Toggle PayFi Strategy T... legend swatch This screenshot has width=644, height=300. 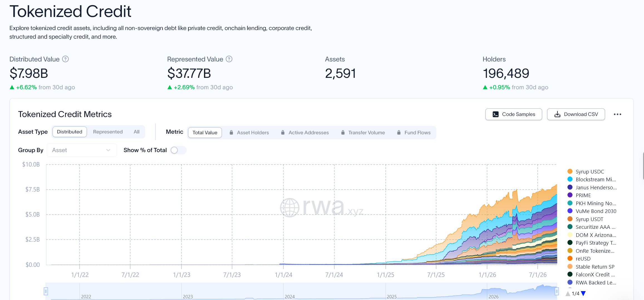click(570, 243)
